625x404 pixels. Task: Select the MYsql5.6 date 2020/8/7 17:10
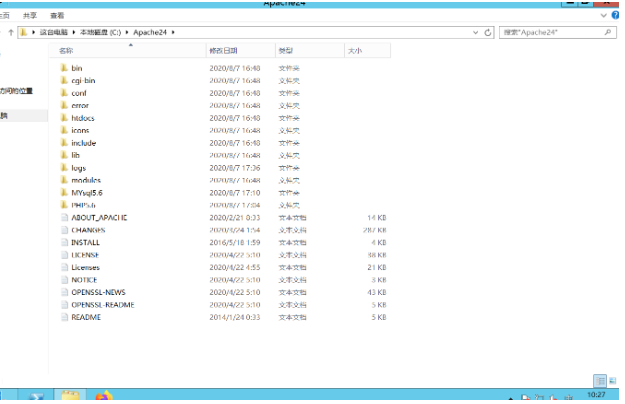point(235,193)
